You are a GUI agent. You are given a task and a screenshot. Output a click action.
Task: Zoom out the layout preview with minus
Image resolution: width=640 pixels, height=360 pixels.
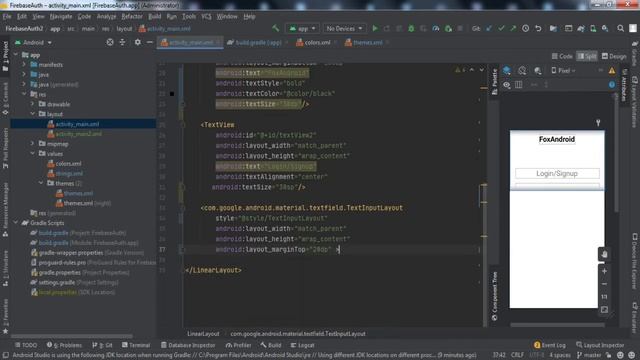604,284
